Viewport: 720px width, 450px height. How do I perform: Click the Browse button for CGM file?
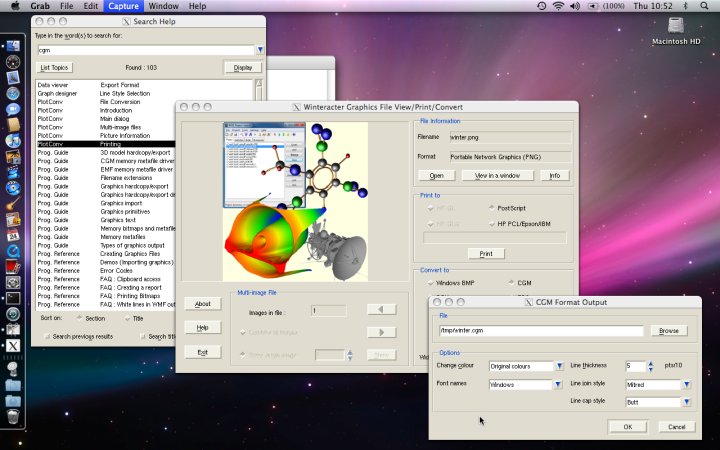[x=668, y=330]
